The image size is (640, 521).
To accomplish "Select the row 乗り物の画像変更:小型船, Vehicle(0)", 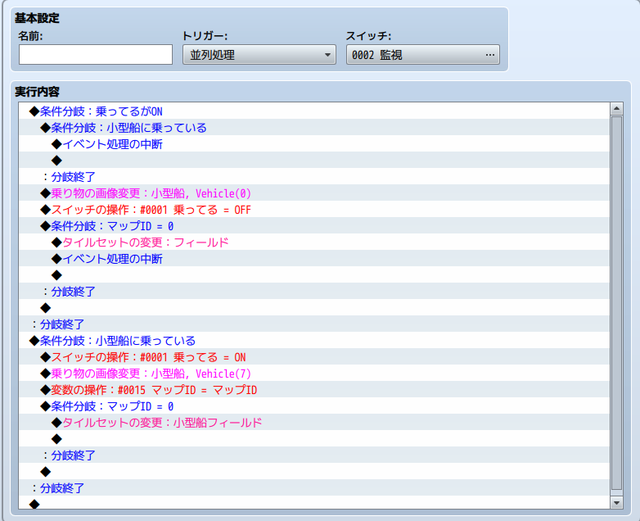I will tap(314, 193).
